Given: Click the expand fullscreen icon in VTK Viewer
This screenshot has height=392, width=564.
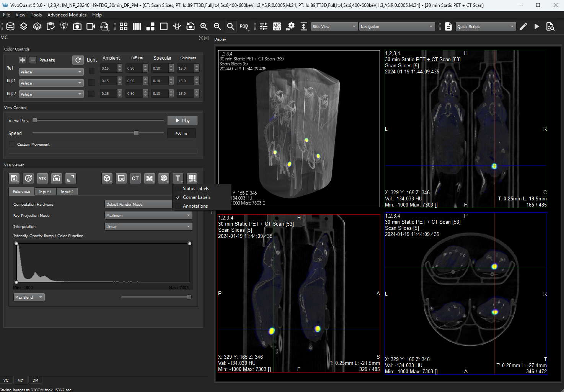Looking at the screenshot, I should (x=71, y=178).
